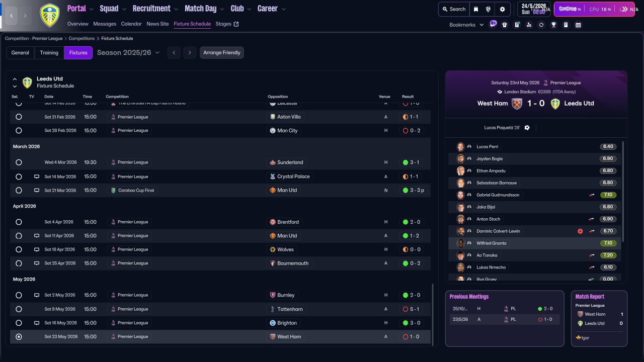The height and width of the screenshot is (362, 644).
Task: Open the Calendar tab
Action: [x=131, y=24]
